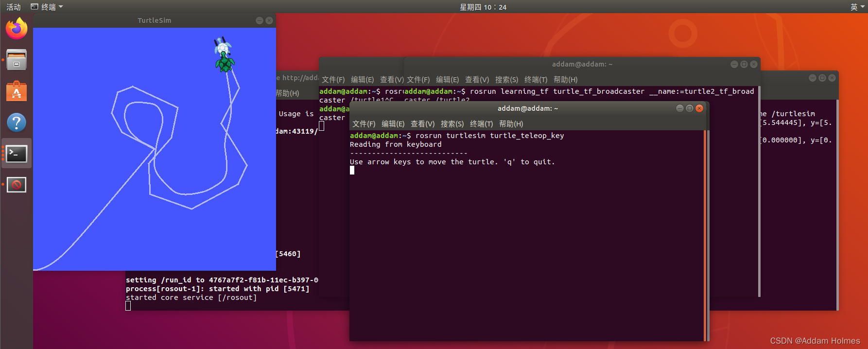Click the '[5460]' text in roscore terminal
The height and width of the screenshot is (349, 868).
point(288,254)
